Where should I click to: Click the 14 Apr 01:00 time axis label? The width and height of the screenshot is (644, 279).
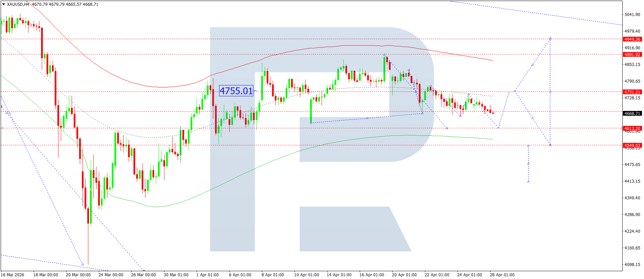coord(339,275)
